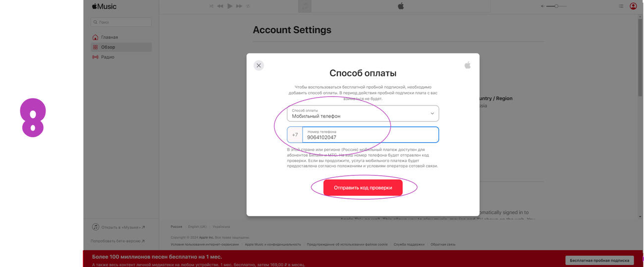Click the play button in player controls
This screenshot has width=644, height=267.
click(229, 6)
